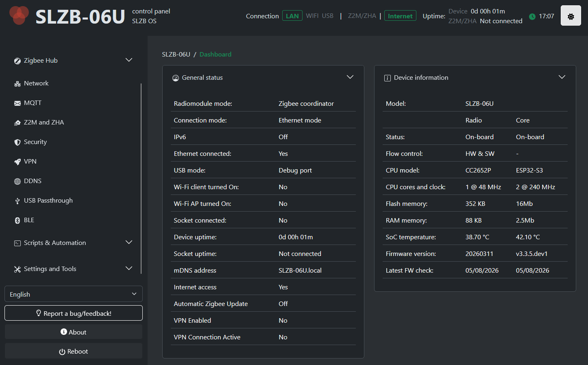Click the SLZB-06U header title
The width and height of the screenshot is (588, 365).
coord(80,17)
